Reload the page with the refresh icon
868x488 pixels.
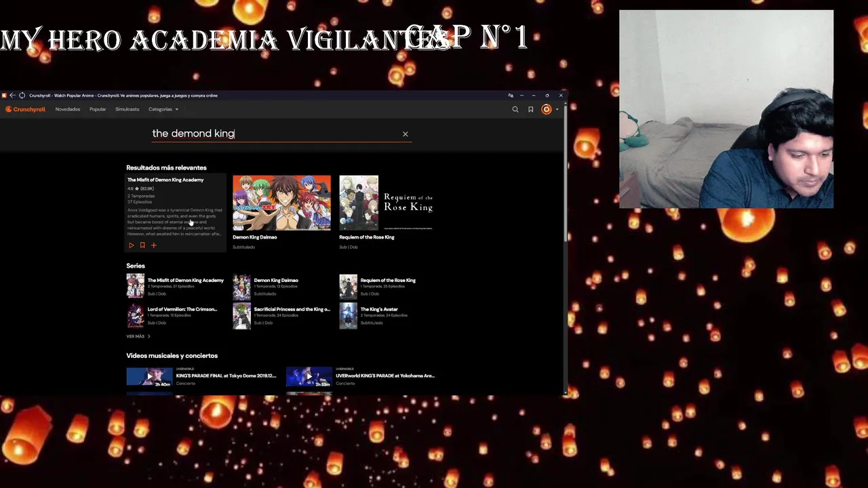click(x=22, y=96)
